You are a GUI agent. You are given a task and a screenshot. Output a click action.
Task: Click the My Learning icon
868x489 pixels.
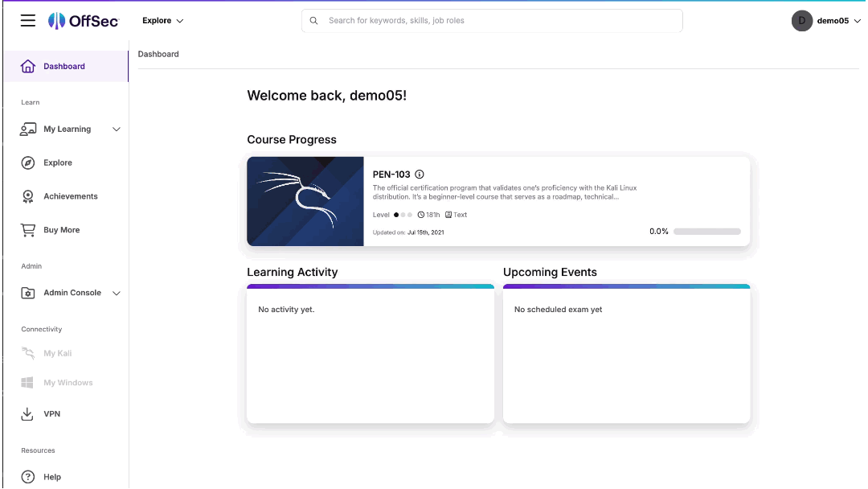coord(27,129)
